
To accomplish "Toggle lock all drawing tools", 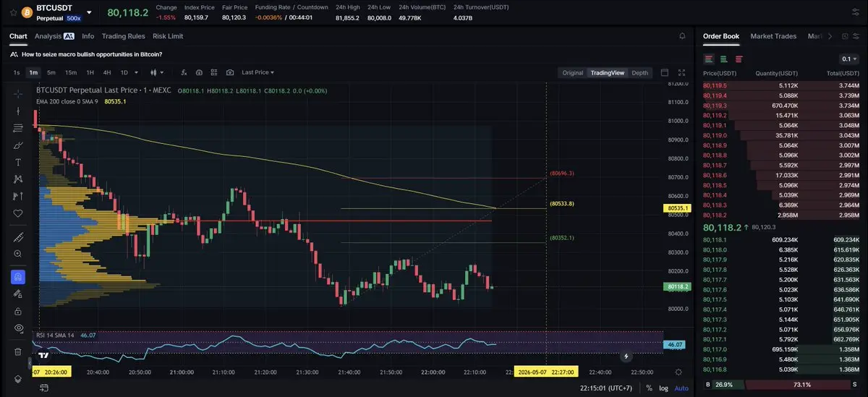I will [18, 311].
